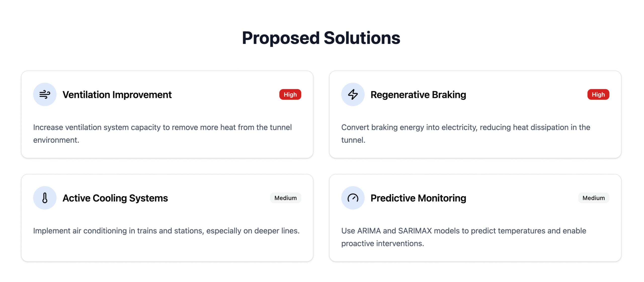Click the Medium badge on Active Cooling Systems
This screenshot has height=282, width=644.
tap(286, 198)
